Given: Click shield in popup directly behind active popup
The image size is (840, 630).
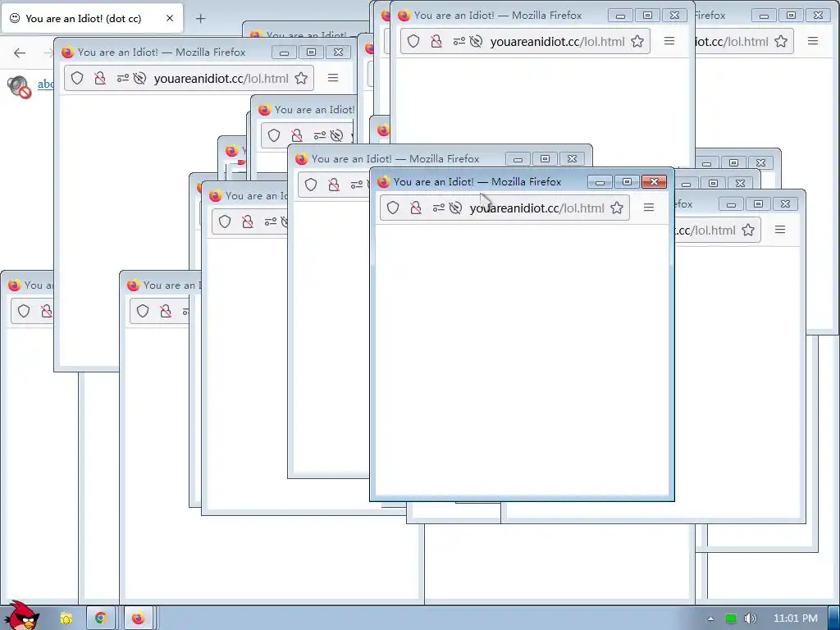Looking at the screenshot, I should (x=311, y=185).
